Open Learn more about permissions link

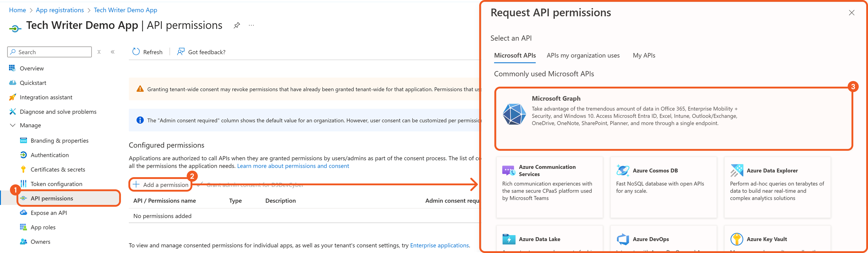pos(293,166)
